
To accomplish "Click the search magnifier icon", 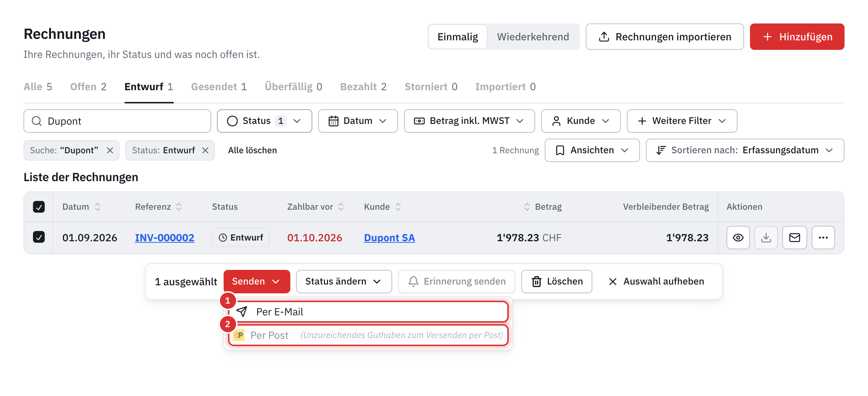I will click(x=37, y=121).
